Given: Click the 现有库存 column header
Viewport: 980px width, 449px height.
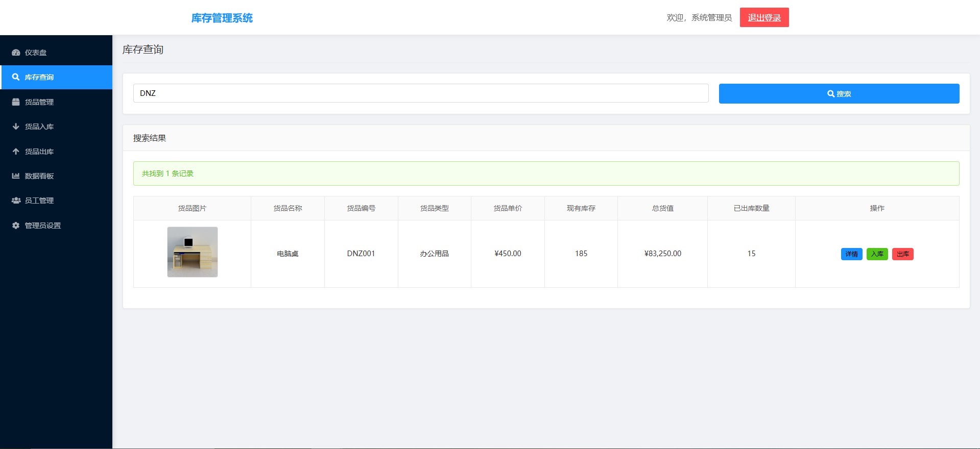Looking at the screenshot, I should (x=581, y=208).
